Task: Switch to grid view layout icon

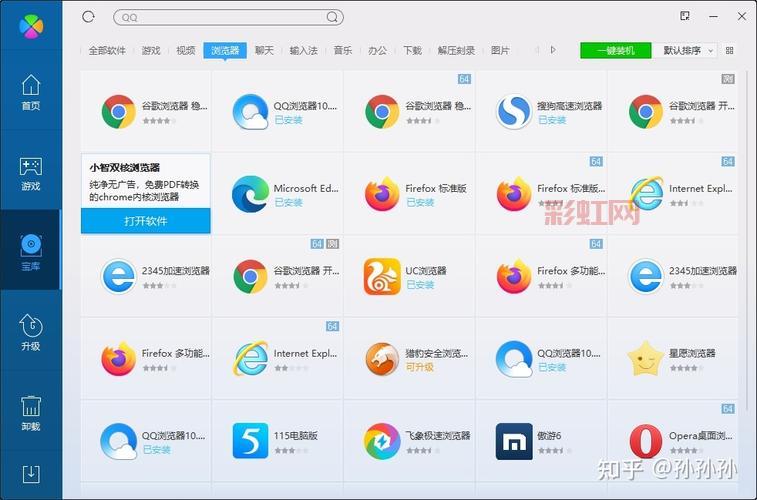Action: pyautogui.click(x=729, y=50)
